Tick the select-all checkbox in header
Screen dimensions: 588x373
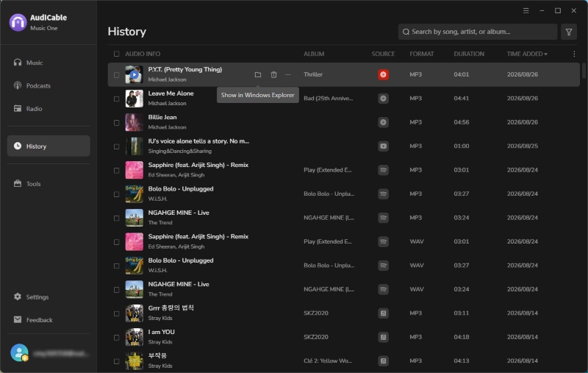pos(117,54)
